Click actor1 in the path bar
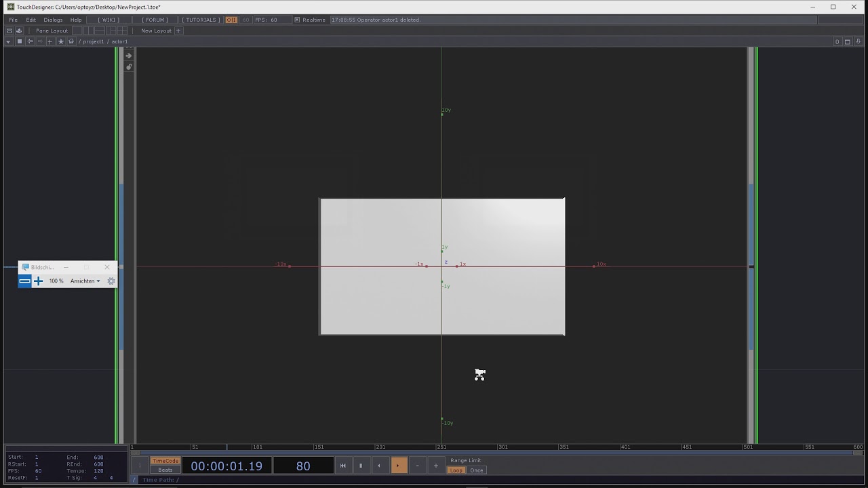The height and width of the screenshot is (488, 868). coord(119,41)
